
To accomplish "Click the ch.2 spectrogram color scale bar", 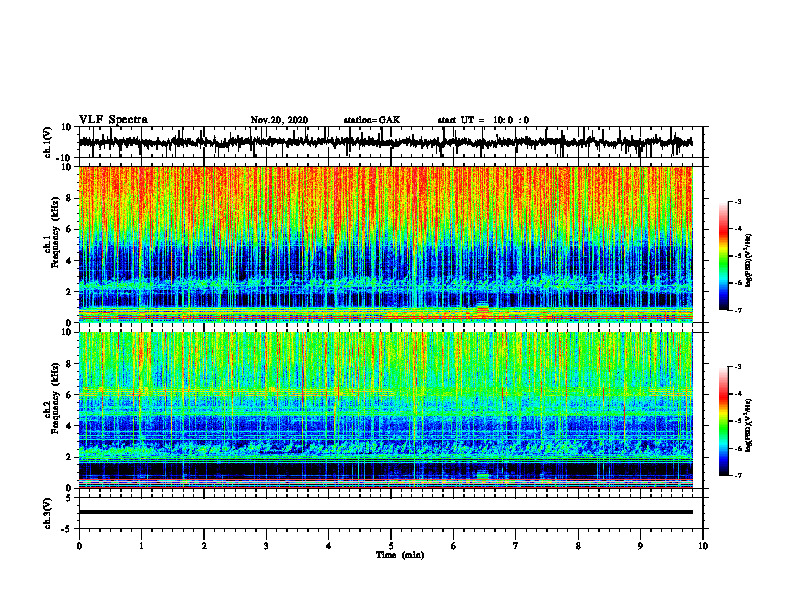I will 724,421.
